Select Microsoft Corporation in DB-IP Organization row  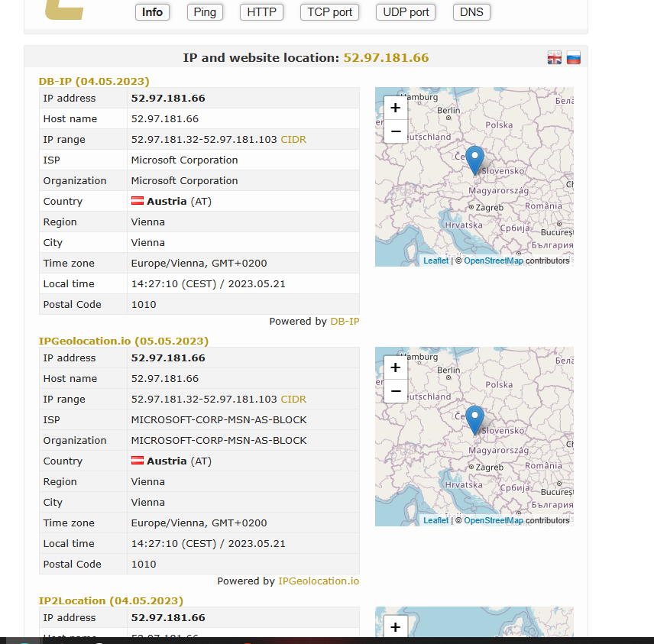click(184, 180)
